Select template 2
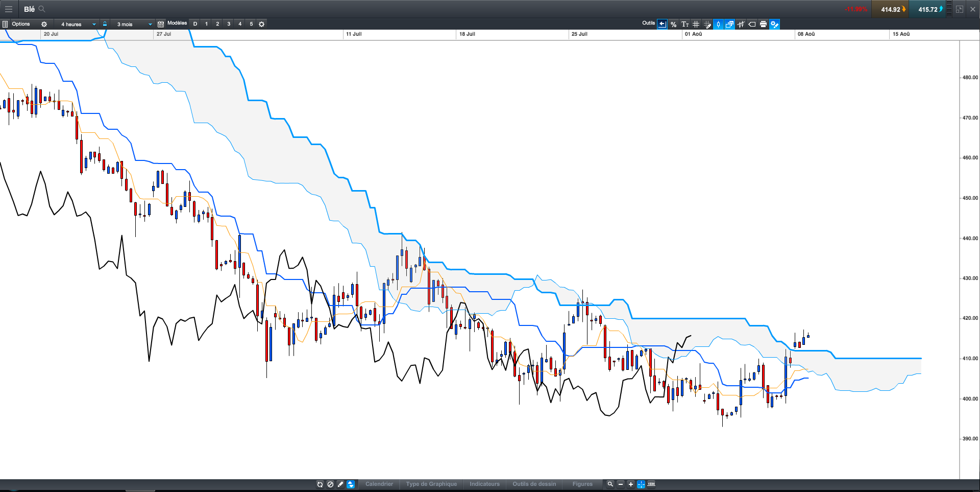Screen dimensions: 980x492 [x=217, y=24]
